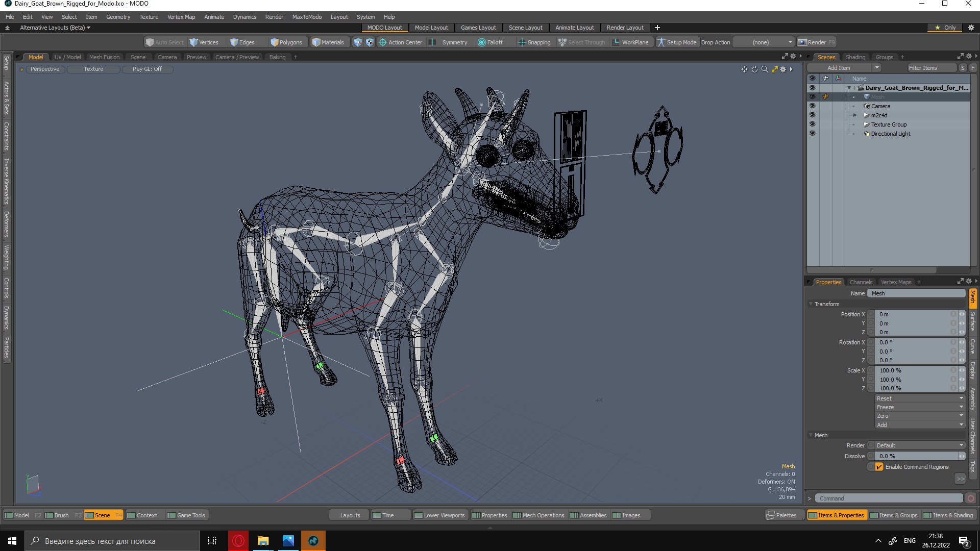Switch to Model Layout tab
Viewport: 980px width, 551px height.
click(x=431, y=28)
